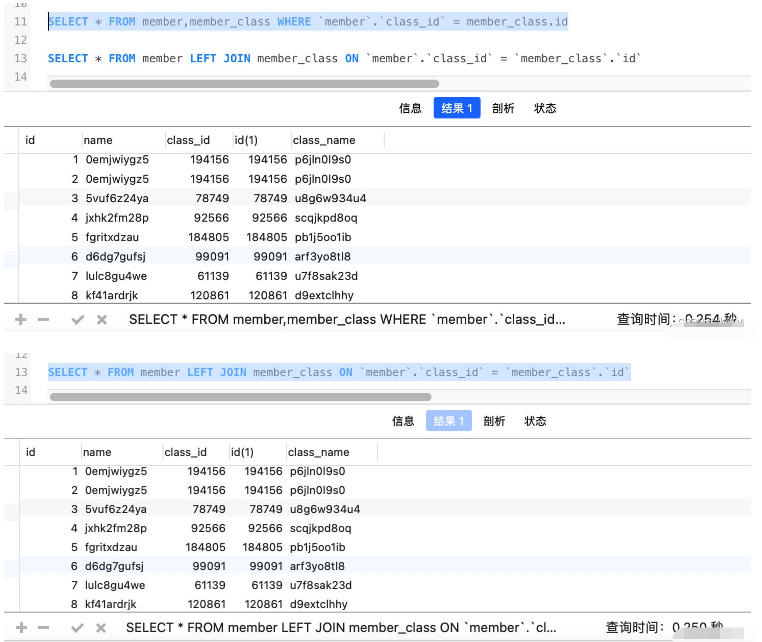This screenshot has height=642, width=762.
Task: Select cell d9extclhhy in lower grid
Action: pos(319,604)
